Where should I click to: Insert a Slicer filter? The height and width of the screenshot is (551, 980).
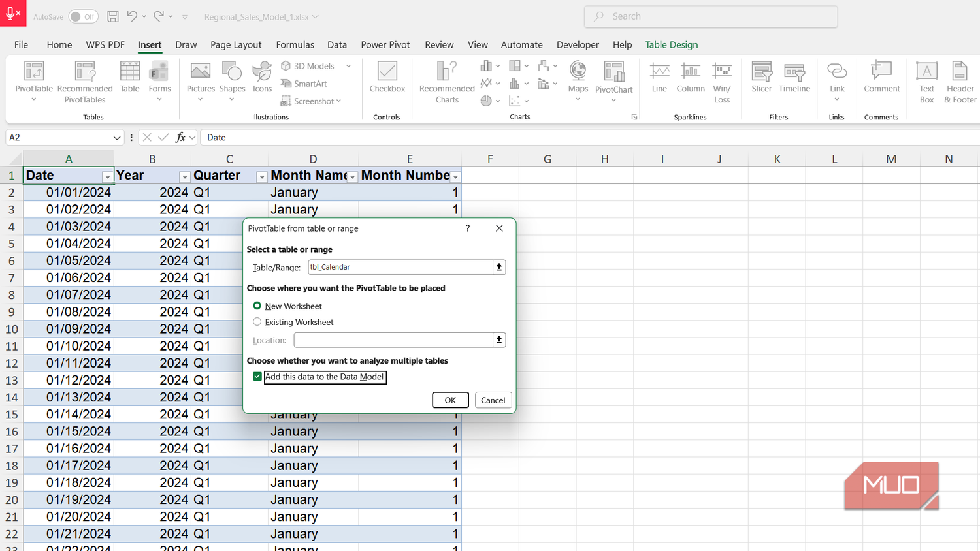coord(761,77)
